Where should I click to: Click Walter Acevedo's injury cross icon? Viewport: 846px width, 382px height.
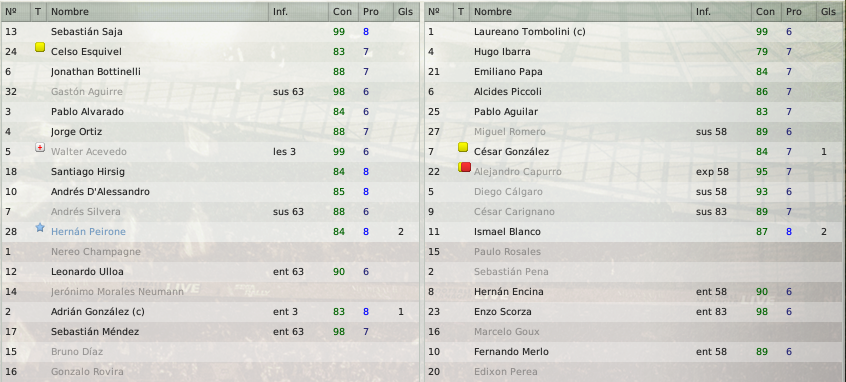point(40,147)
